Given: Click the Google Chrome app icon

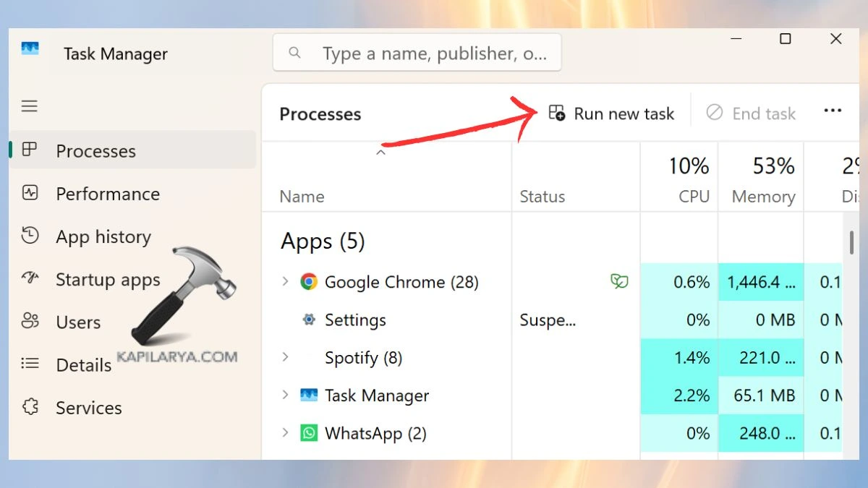Looking at the screenshot, I should coord(309,282).
